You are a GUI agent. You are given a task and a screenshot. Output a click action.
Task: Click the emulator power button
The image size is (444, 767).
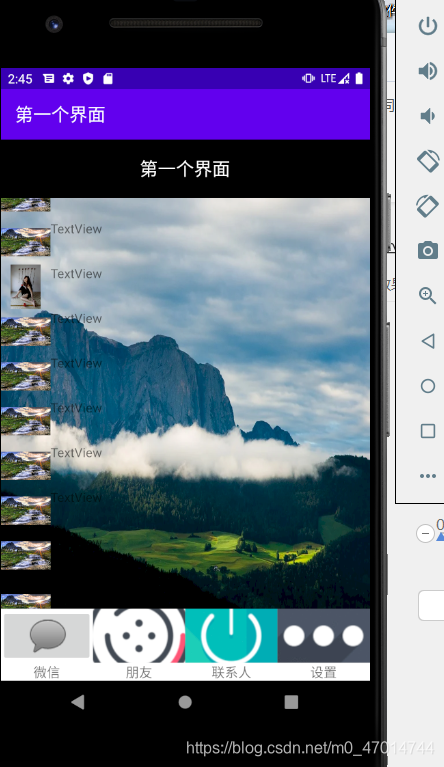[x=428, y=26]
